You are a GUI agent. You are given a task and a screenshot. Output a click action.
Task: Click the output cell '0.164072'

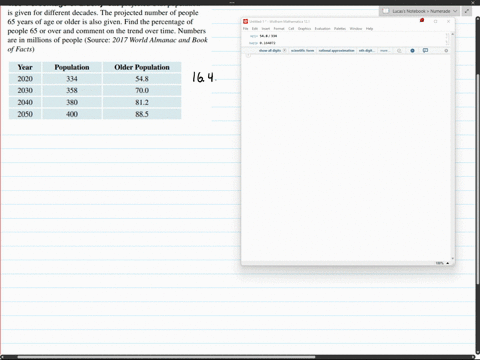click(x=267, y=43)
